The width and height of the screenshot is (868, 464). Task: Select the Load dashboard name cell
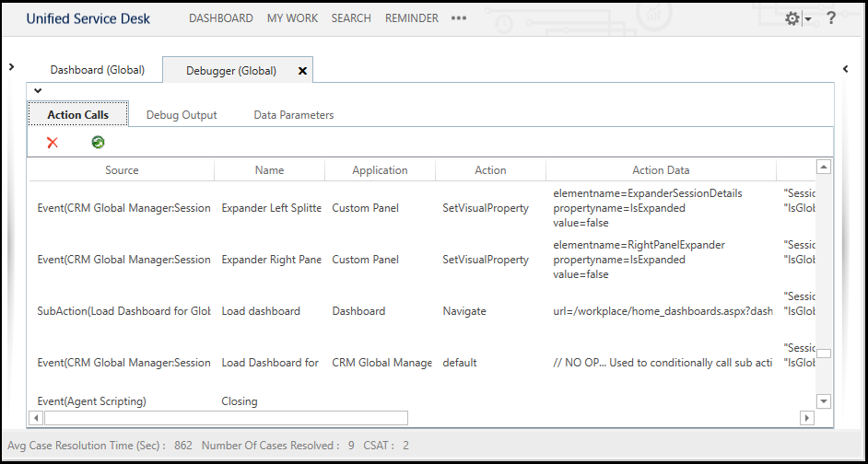261,311
